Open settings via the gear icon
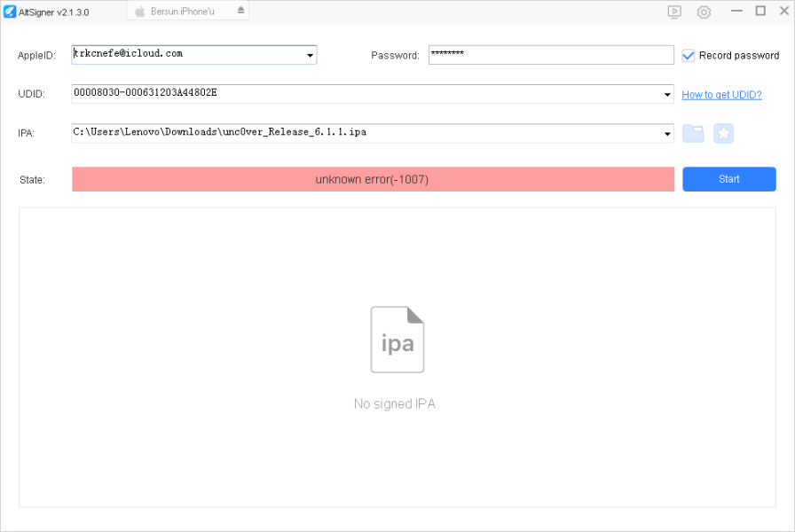 click(x=704, y=12)
